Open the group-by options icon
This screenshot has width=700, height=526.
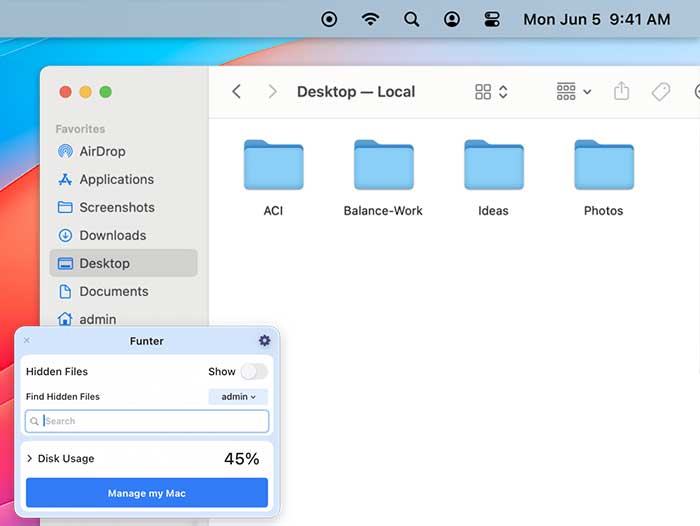click(x=566, y=92)
